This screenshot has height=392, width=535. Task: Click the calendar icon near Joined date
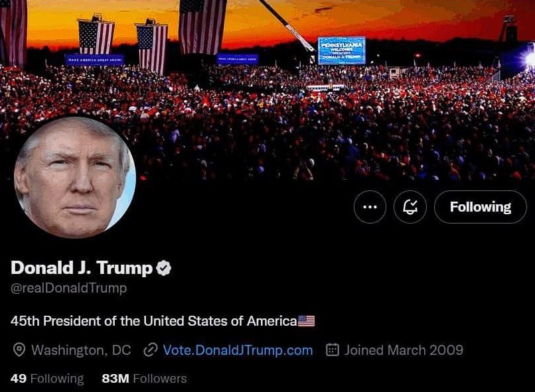click(333, 350)
